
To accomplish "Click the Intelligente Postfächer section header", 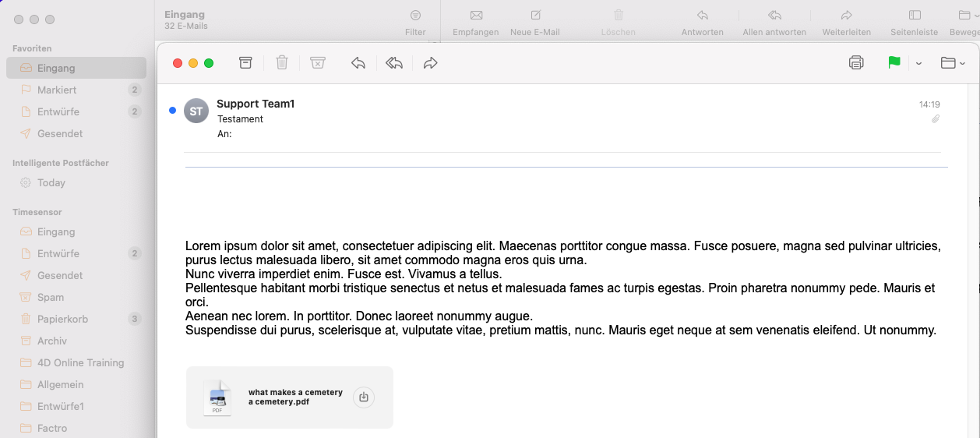I will pos(61,163).
